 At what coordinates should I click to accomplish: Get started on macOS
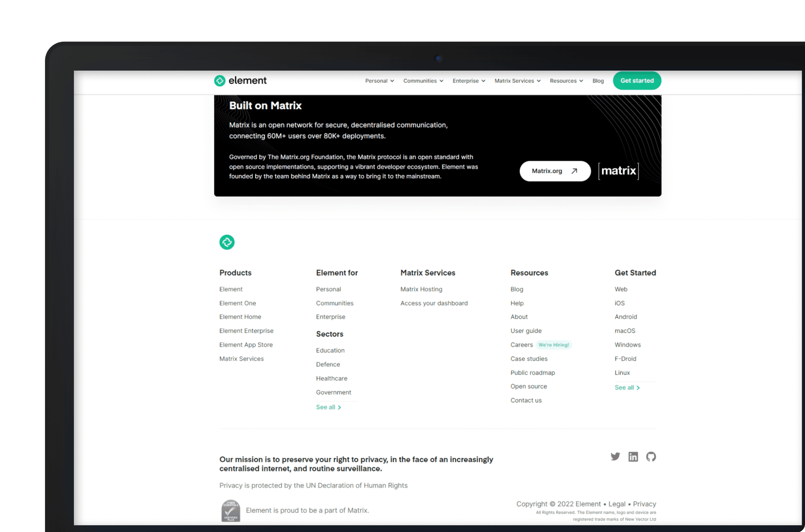click(x=625, y=331)
